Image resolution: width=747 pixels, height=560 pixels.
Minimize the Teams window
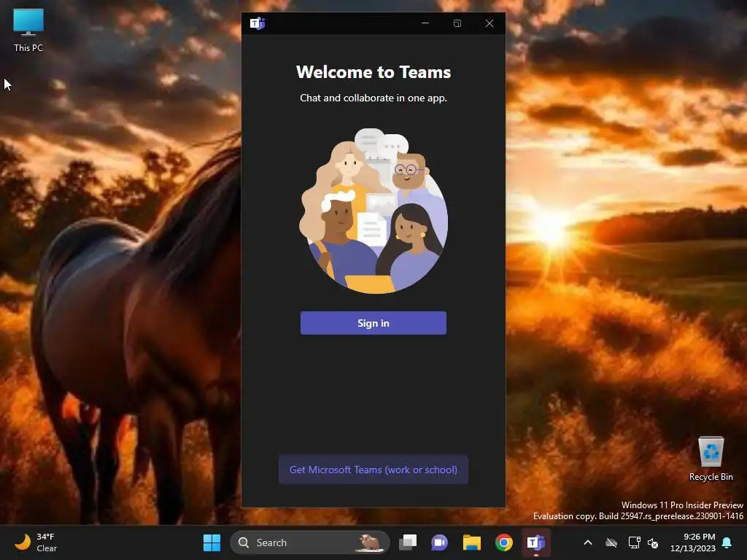[x=425, y=23]
